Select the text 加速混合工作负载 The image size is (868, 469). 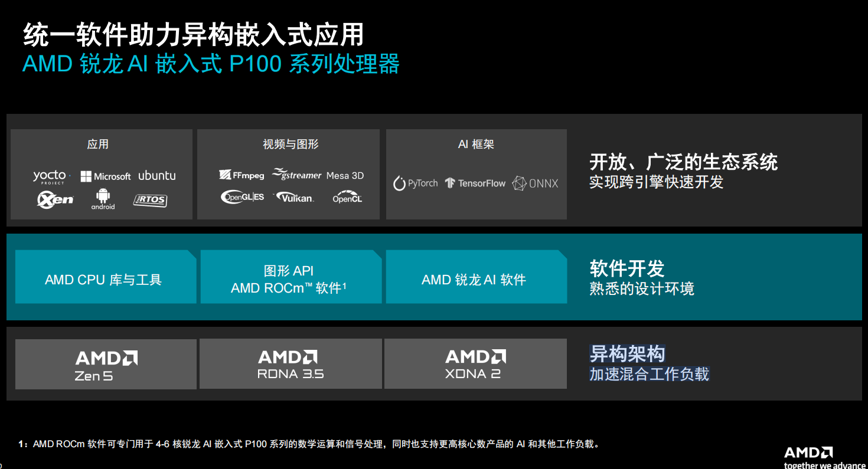pyautogui.click(x=650, y=374)
